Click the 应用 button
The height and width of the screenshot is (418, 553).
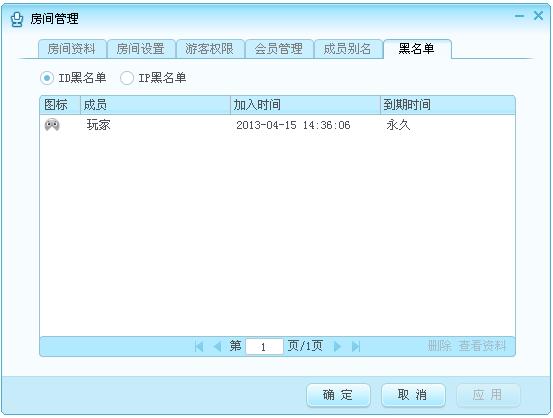point(488,395)
